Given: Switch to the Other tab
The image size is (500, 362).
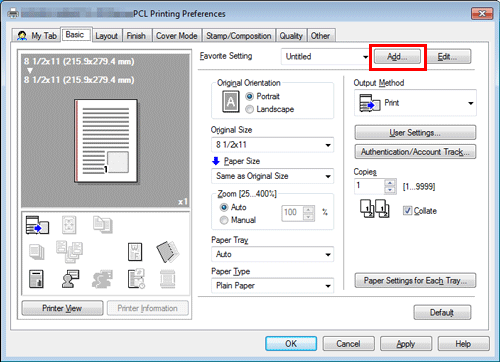Looking at the screenshot, I should pyautogui.click(x=320, y=36).
